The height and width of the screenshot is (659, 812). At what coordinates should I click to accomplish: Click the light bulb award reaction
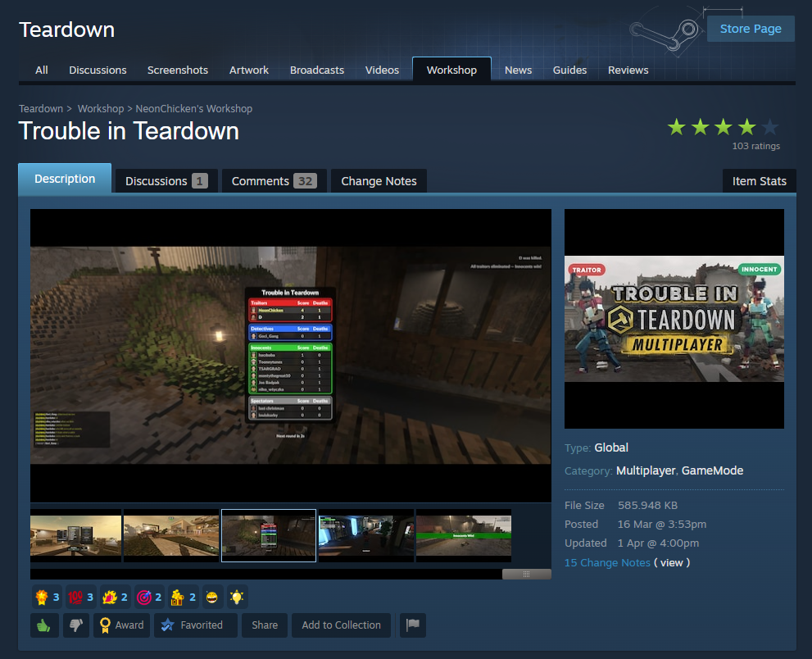point(237,598)
